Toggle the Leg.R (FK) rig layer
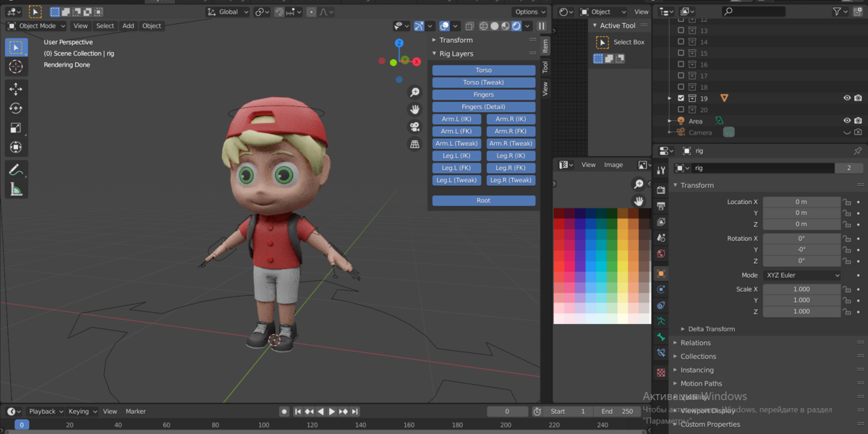 (511, 168)
